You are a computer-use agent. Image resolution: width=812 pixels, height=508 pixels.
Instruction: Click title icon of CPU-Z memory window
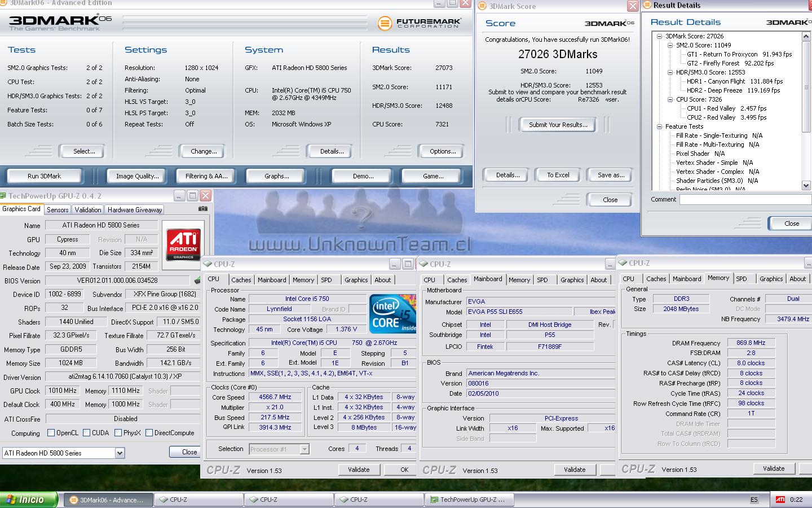623,262
